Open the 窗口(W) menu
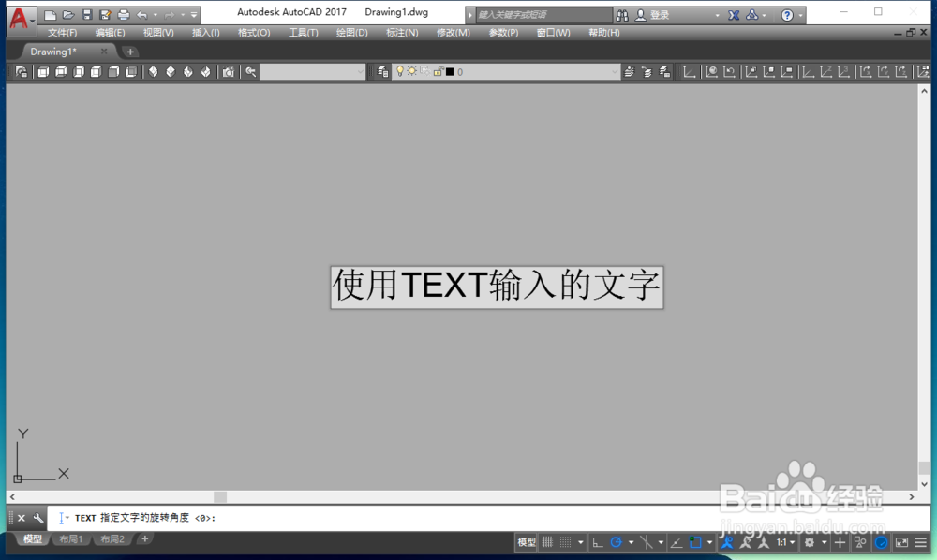Viewport: 937px width, 560px height. (553, 33)
